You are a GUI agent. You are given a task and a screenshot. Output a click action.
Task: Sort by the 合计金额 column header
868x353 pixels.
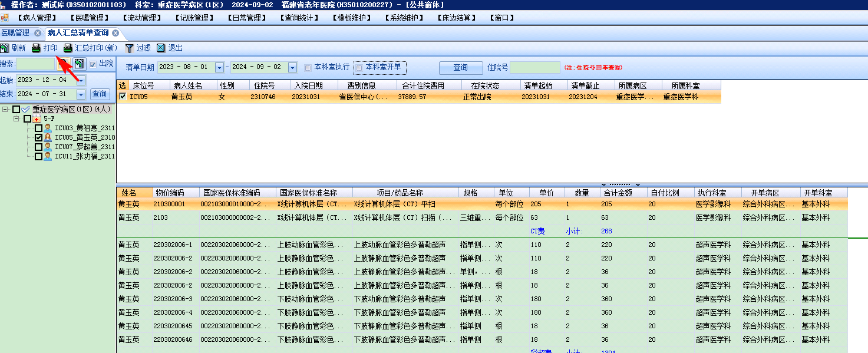click(623, 193)
